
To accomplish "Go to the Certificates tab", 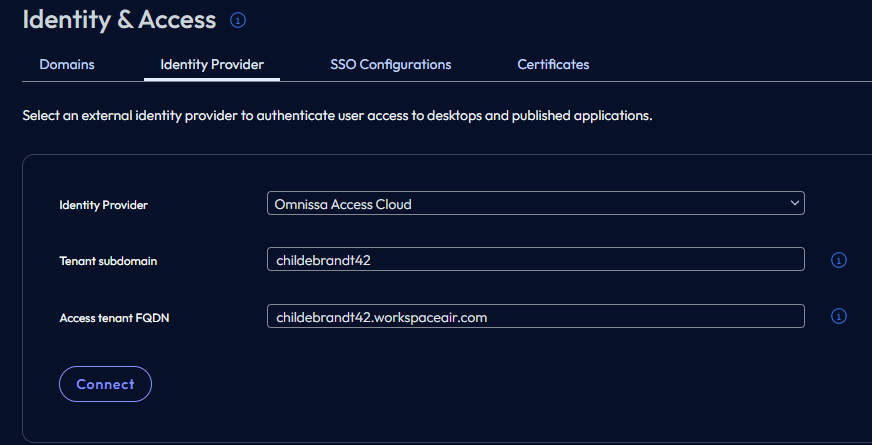I will coord(553,64).
